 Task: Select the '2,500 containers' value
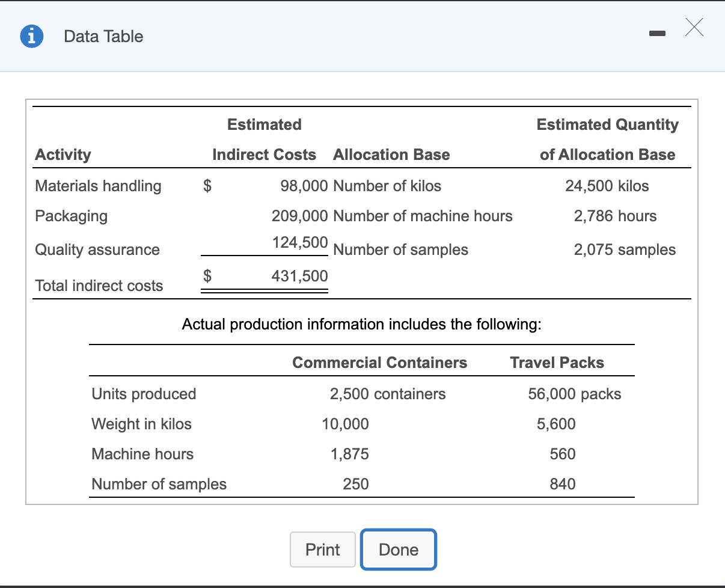[x=388, y=394]
